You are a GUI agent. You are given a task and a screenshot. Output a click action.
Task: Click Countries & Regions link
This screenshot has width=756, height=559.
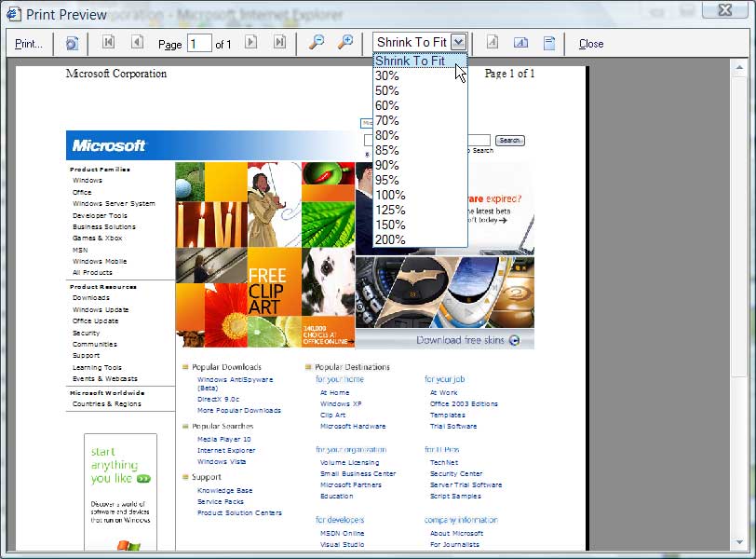(106, 403)
